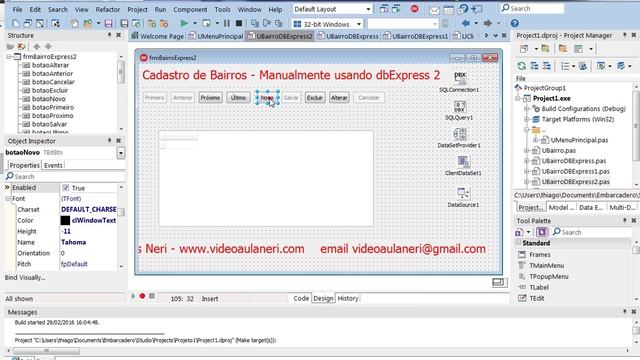
Task: Toggle the Enabled True checkbox
Action: coord(66,188)
